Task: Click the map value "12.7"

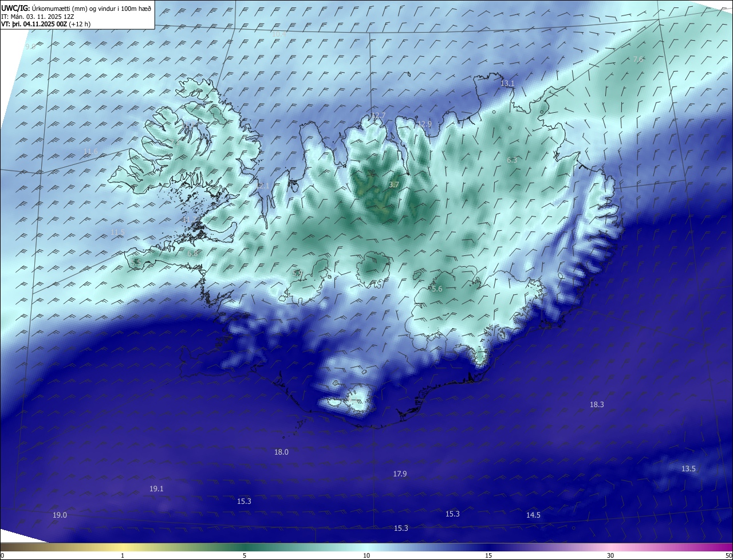Action: [x=379, y=116]
